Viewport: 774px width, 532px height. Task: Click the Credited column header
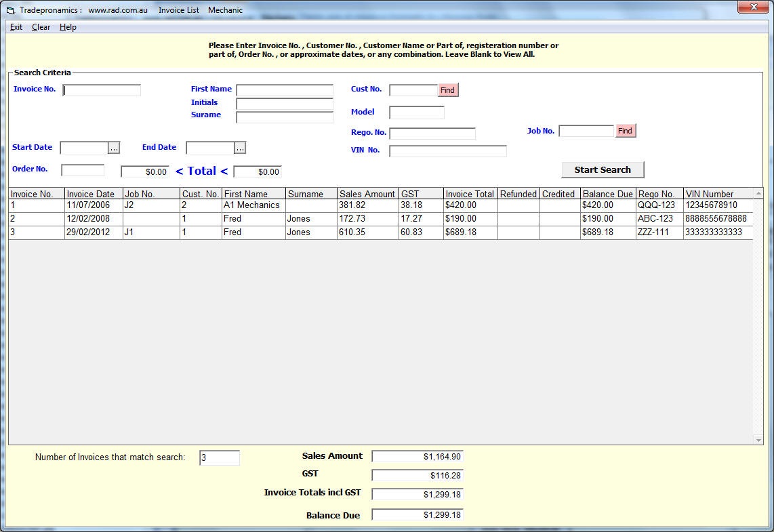561,193
